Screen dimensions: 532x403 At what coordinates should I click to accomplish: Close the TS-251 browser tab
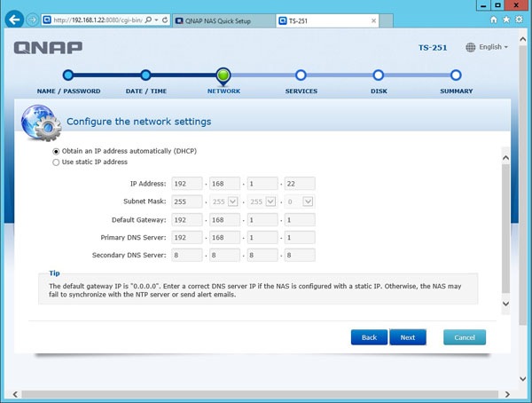(x=373, y=20)
